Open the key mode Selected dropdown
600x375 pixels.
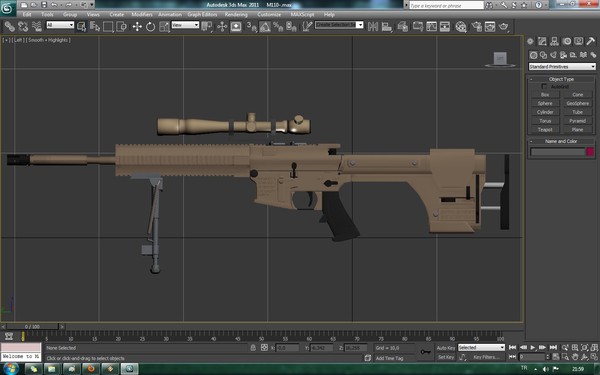coord(481,347)
